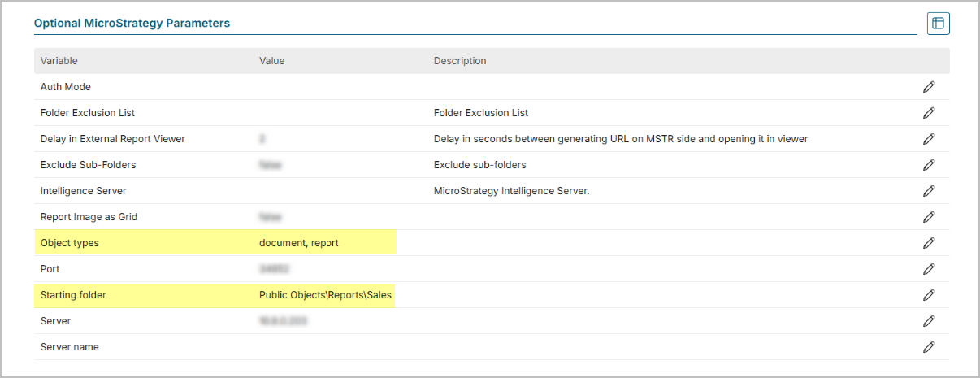Click pencil icon for Report Image as Grid

(x=929, y=217)
